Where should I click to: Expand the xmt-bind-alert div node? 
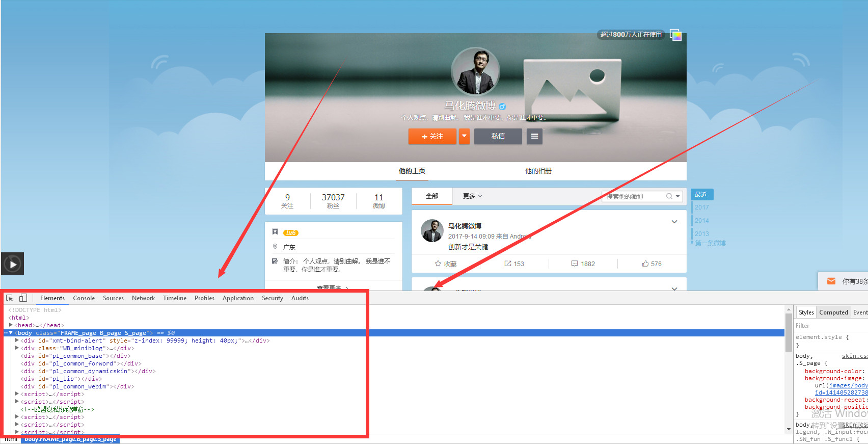(17, 341)
